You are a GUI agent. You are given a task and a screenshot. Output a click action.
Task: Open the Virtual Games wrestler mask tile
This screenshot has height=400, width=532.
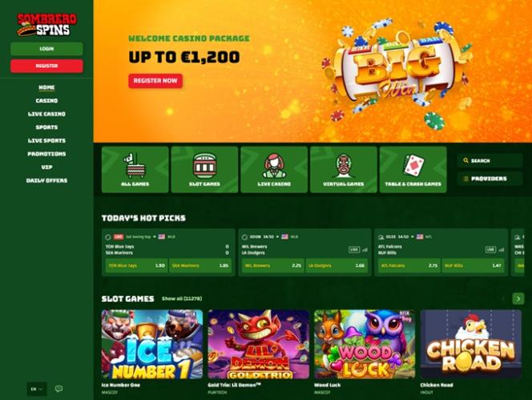point(344,169)
